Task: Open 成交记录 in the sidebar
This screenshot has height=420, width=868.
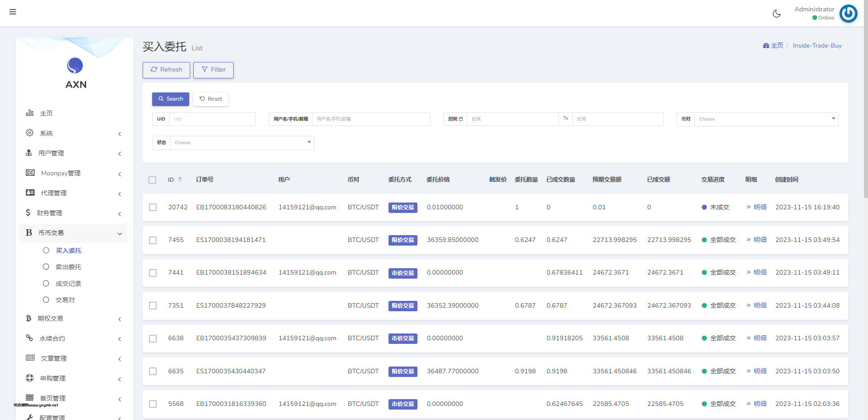Action: point(68,284)
